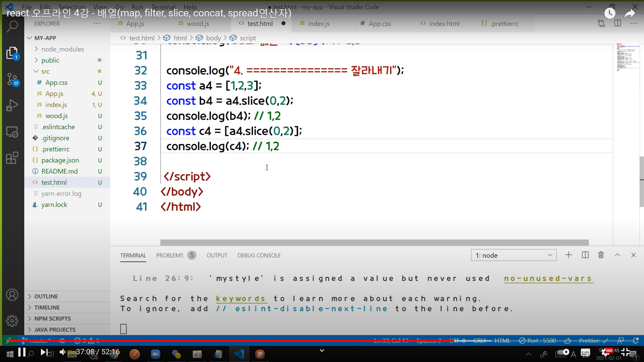Image resolution: width=644 pixels, height=362 pixels.
Task: Expand the NPM SCRIPTS section
Action: coord(67,318)
